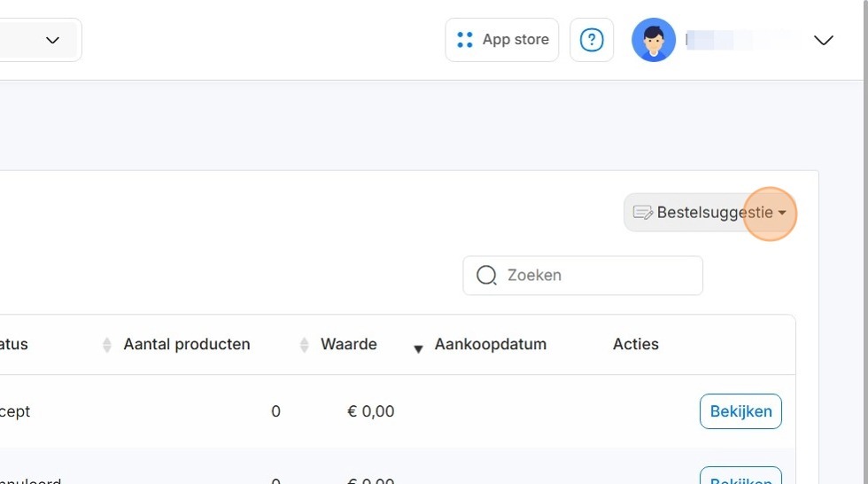Click the magnifier icon in Zoeken field

pyautogui.click(x=486, y=275)
